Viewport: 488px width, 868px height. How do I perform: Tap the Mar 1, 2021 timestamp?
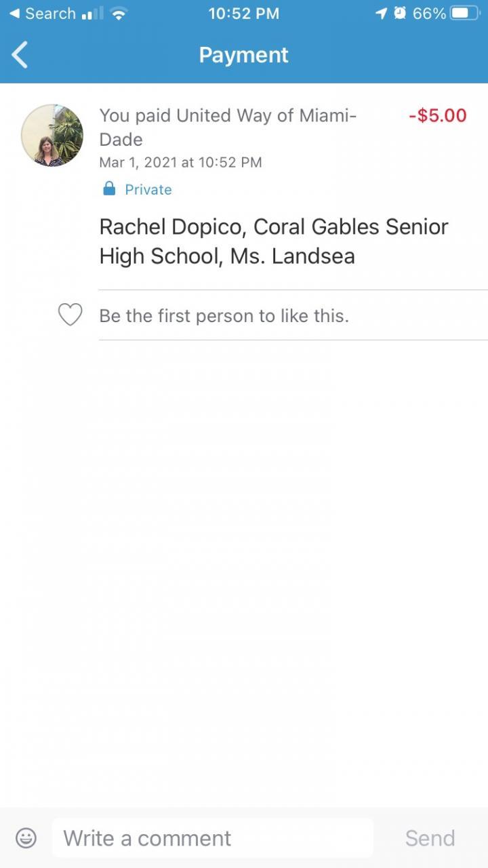[x=180, y=162]
